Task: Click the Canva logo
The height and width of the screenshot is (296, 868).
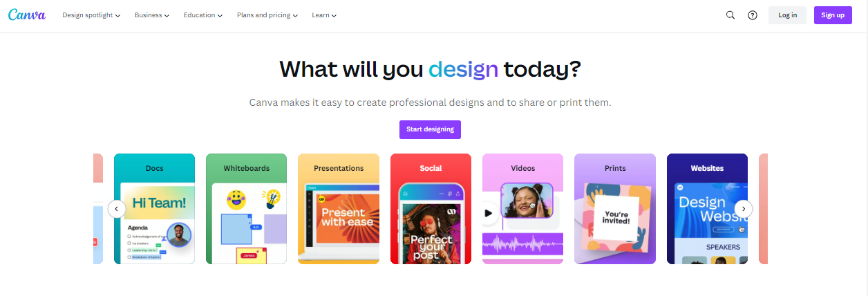Action: (x=27, y=15)
